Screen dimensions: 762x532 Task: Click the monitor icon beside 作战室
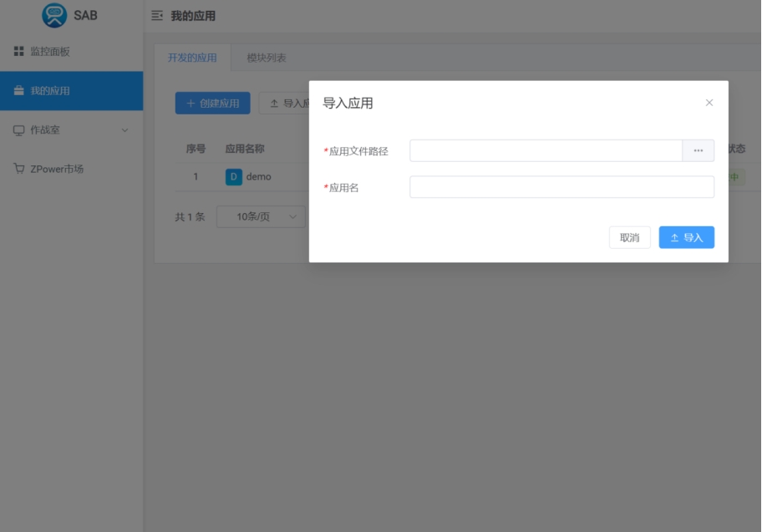click(x=18, y=130)
